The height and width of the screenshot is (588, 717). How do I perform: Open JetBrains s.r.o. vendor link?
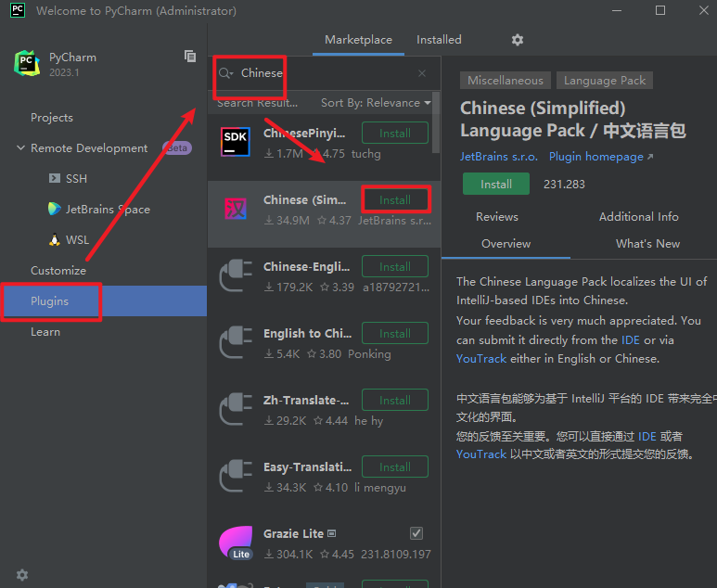(x=498, y=157)
